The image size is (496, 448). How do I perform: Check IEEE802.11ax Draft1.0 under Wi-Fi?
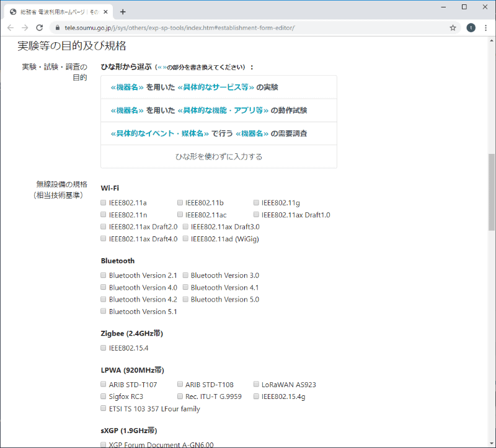pos(256,214)
